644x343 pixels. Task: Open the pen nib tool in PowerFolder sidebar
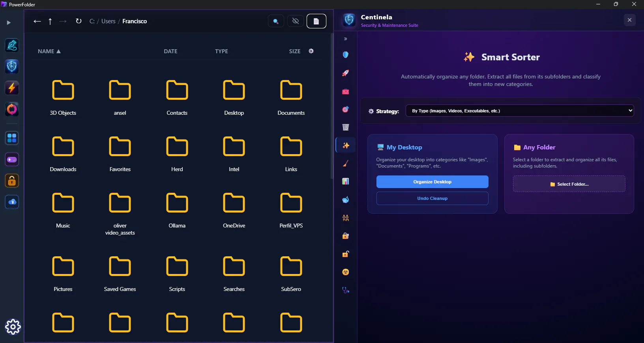click(x=12, y=45)
